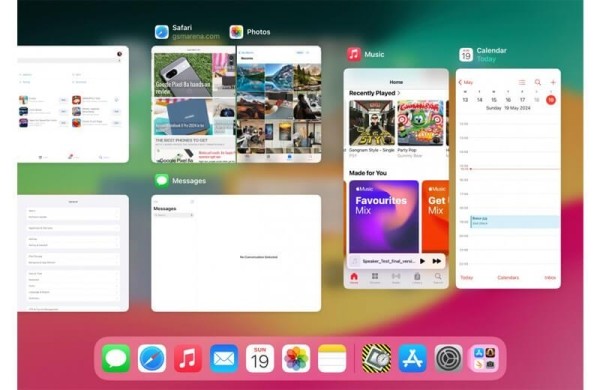Launch the Music app in the dock
The height and width of the screenshot is (390, 600).
pyautogui.click(x=188, y=359)
